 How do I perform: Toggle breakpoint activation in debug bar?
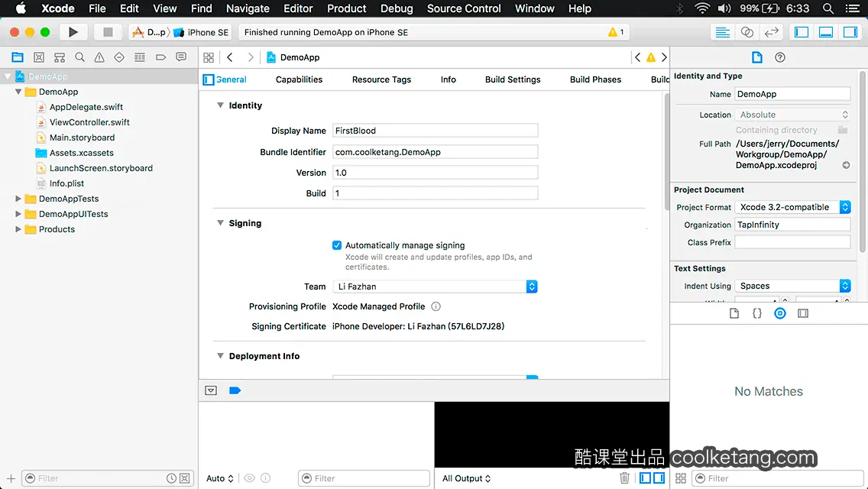pos(235,390)
